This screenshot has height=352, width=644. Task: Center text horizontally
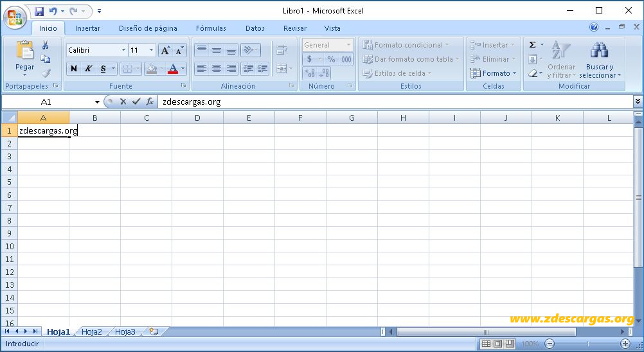point(217,69)
